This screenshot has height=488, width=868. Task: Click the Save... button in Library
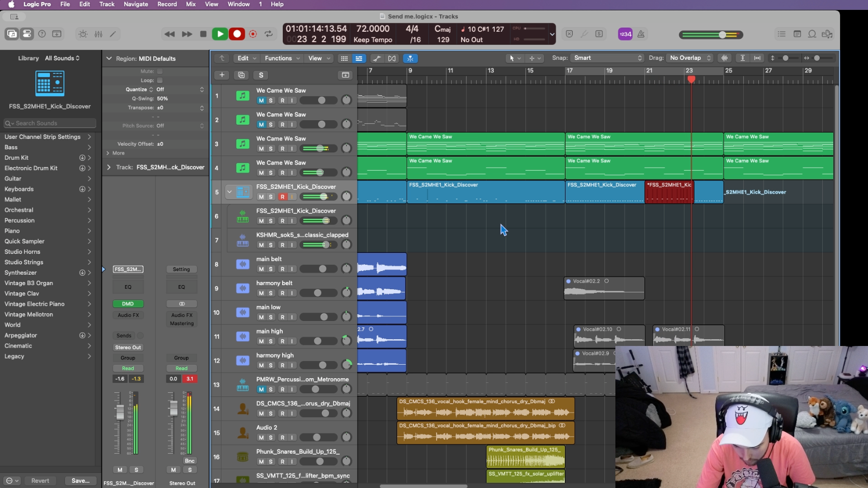[x=81, y=481]
